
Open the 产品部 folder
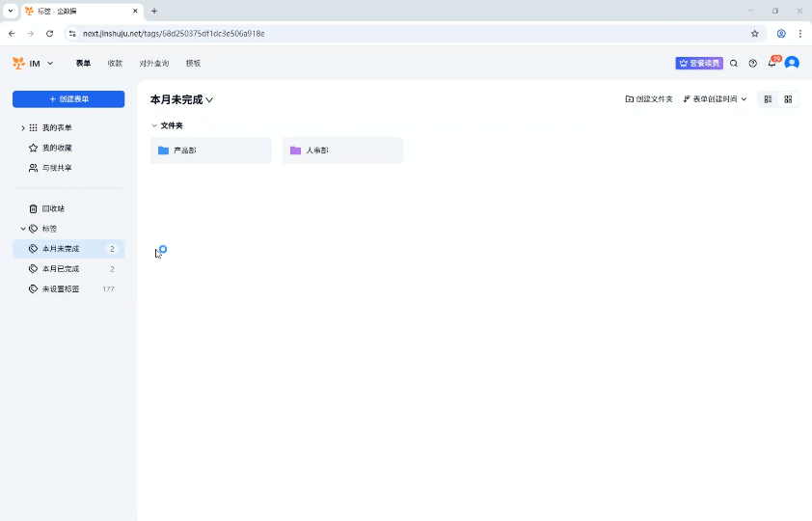[210, 151]
